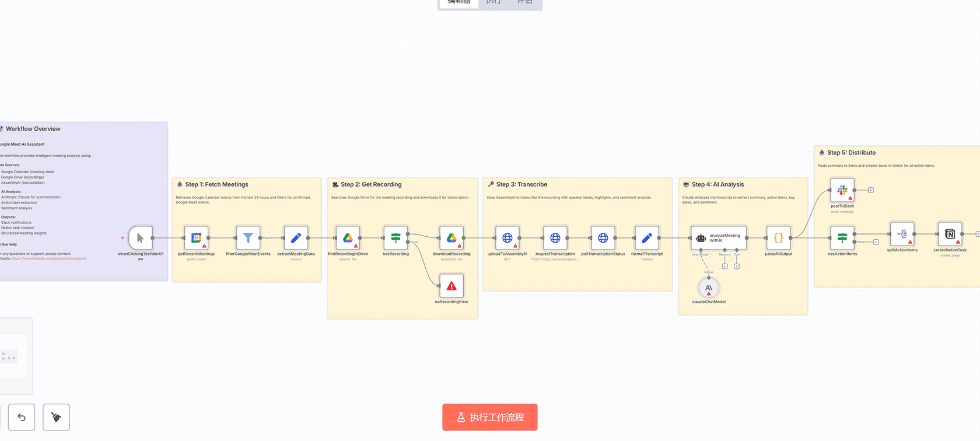Click the undo arrow button
This screenshot has height=441, width=980.
22,417
